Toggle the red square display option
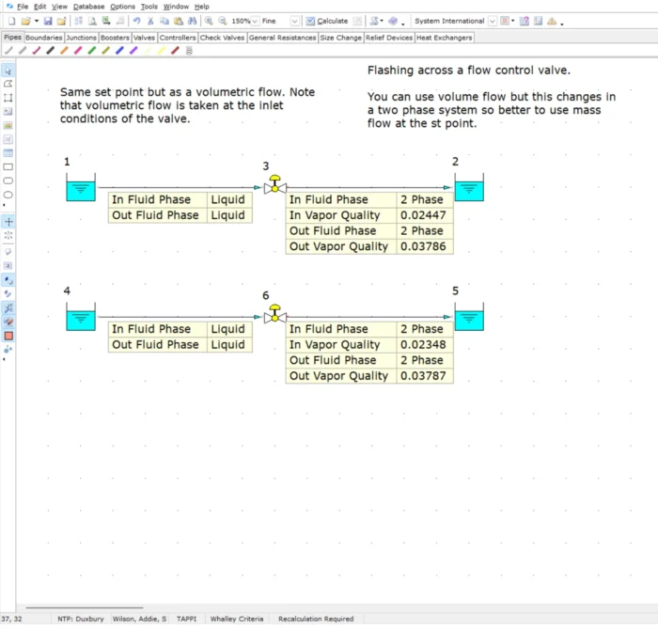 [8, 336]
